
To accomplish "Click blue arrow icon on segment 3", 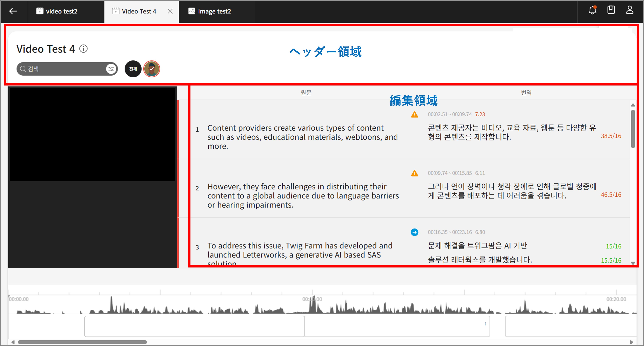I will click(414, 232).
